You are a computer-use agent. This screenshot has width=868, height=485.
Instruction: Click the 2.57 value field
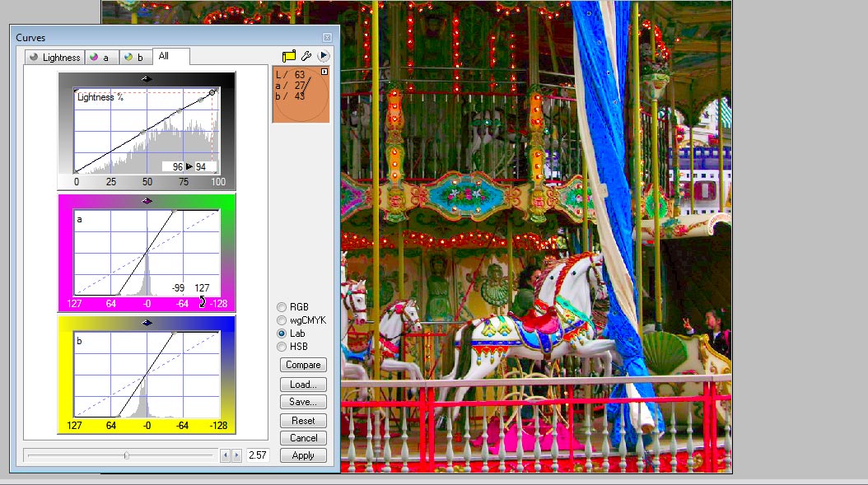(x=257, y=455)
